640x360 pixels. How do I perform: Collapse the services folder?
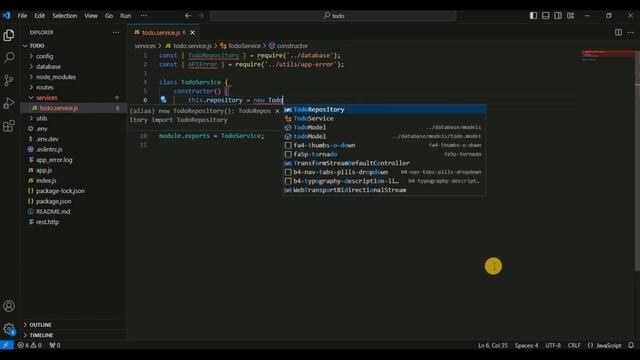coord(73,98)
